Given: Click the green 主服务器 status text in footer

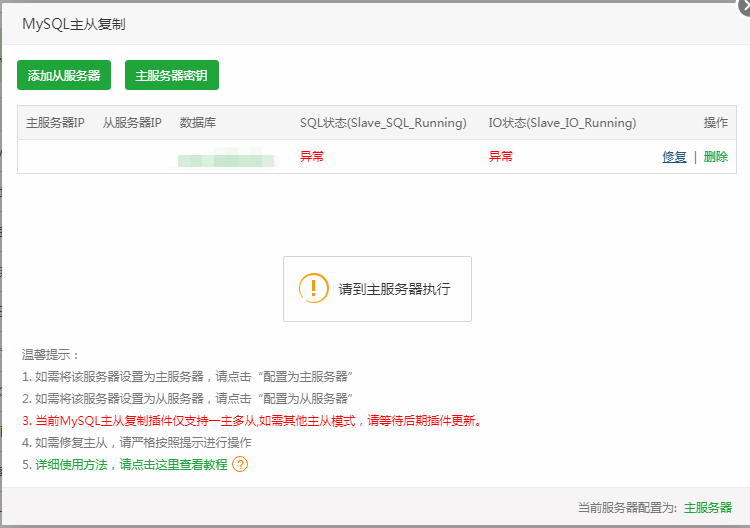Looking at the screenshot, I should click(708, 507).
